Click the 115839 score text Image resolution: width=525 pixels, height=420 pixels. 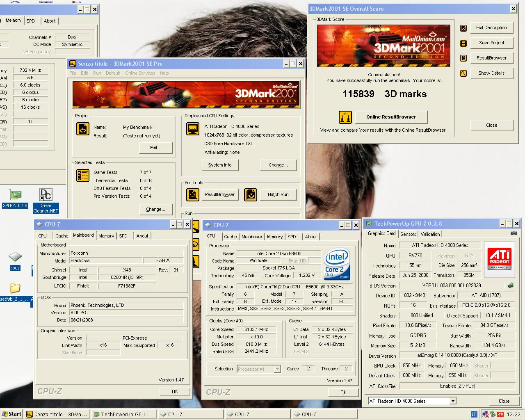pos(358,94)
